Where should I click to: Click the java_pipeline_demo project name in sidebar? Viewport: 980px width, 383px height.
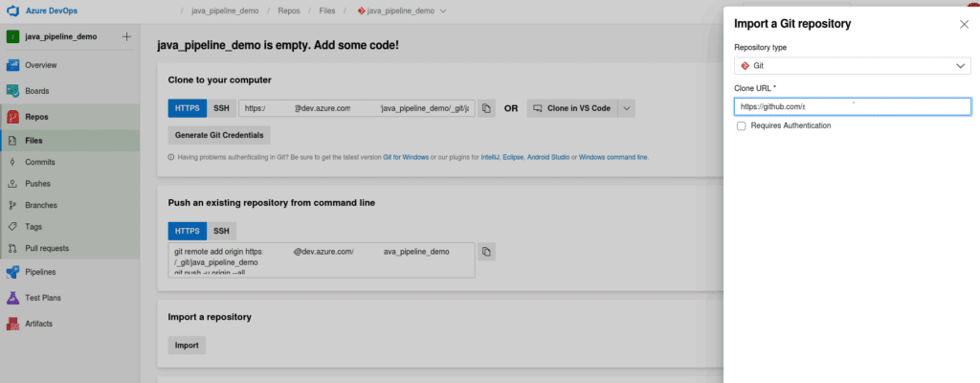click(x=61, y=36)
